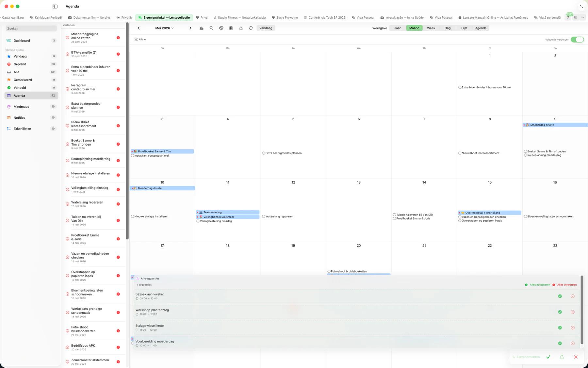
Task: Open the Veilingbezoek Aalsmeer event
Action: (x=228, y=217)
